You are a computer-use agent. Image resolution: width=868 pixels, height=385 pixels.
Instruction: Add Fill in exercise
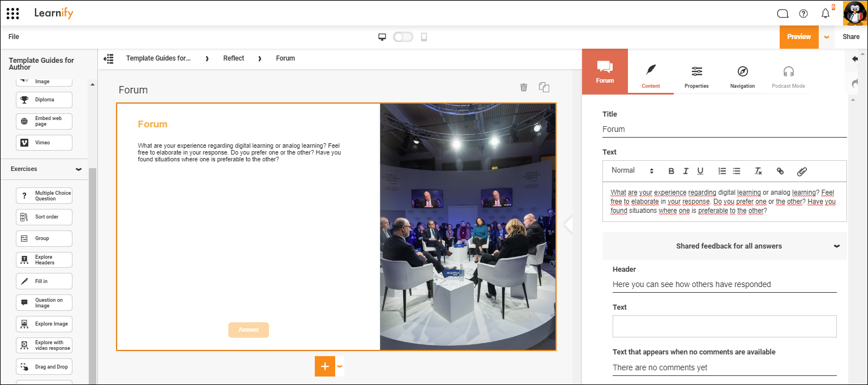[x=44, y=281]
